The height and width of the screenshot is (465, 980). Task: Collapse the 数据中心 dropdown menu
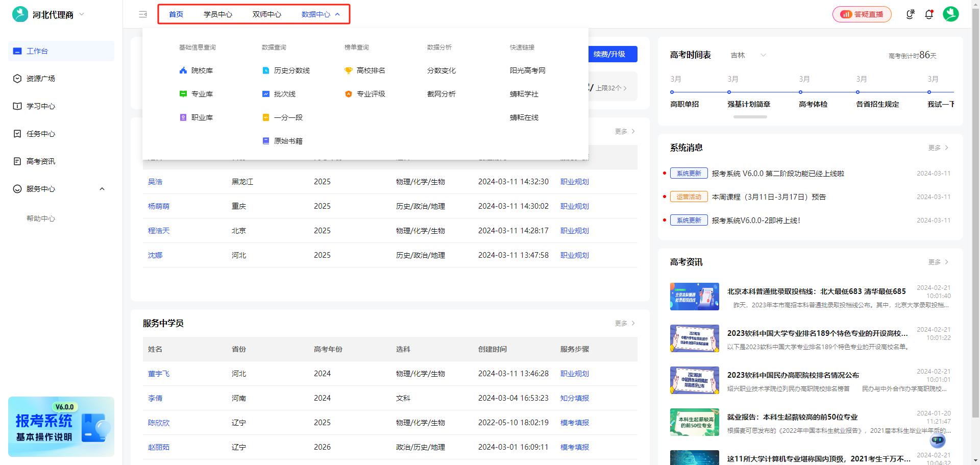point(337,14)
